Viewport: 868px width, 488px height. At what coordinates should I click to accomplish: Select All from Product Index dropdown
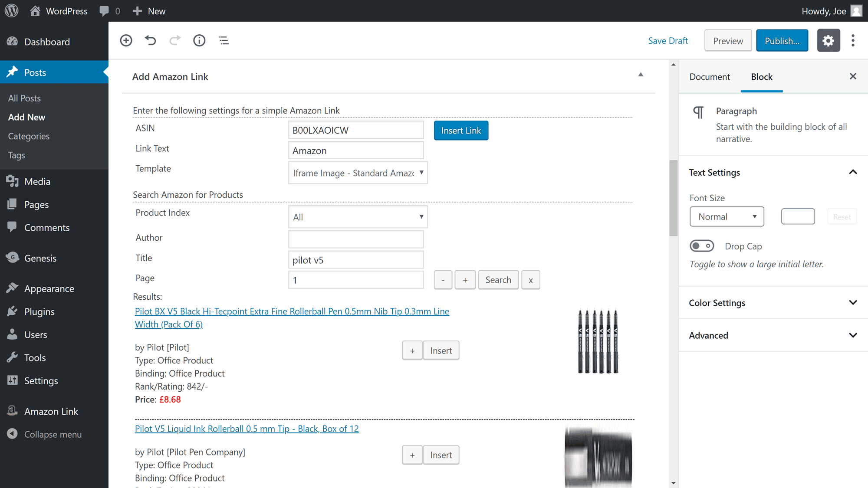(356, 216)
